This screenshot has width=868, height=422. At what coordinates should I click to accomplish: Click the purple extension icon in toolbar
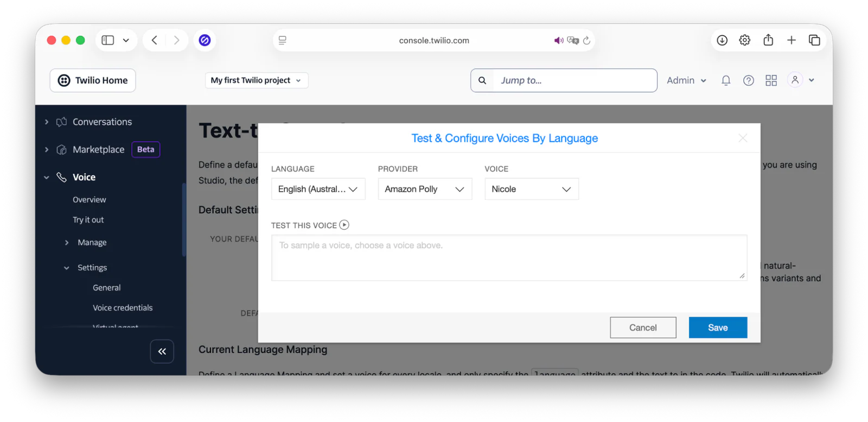click(205, 40)
